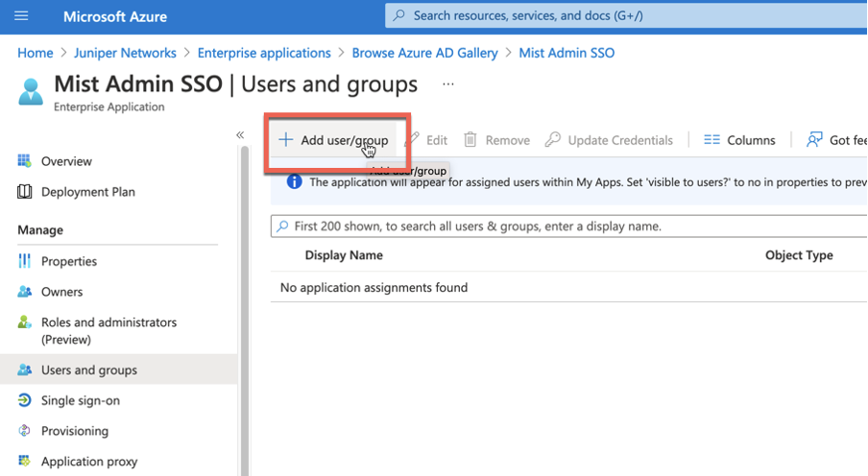Click the Add user/group button
This screenshot has height=476, width=868.
334,140
